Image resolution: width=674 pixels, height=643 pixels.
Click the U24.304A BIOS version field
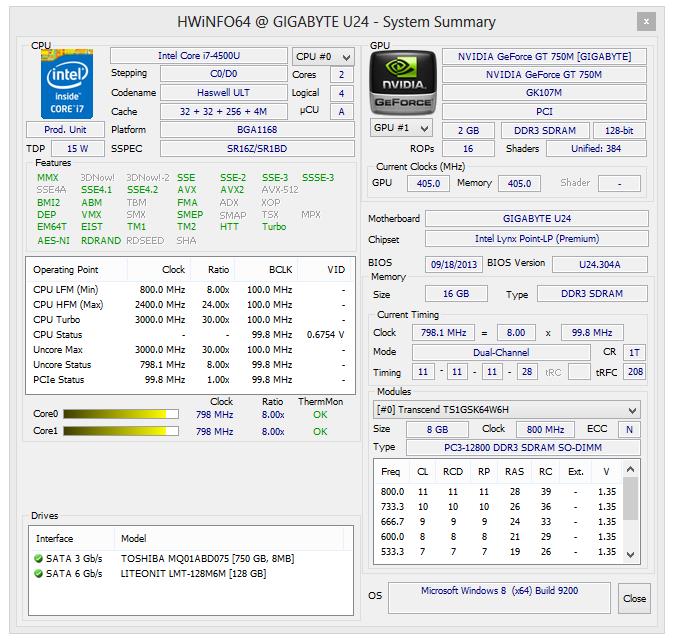(600, 264)
